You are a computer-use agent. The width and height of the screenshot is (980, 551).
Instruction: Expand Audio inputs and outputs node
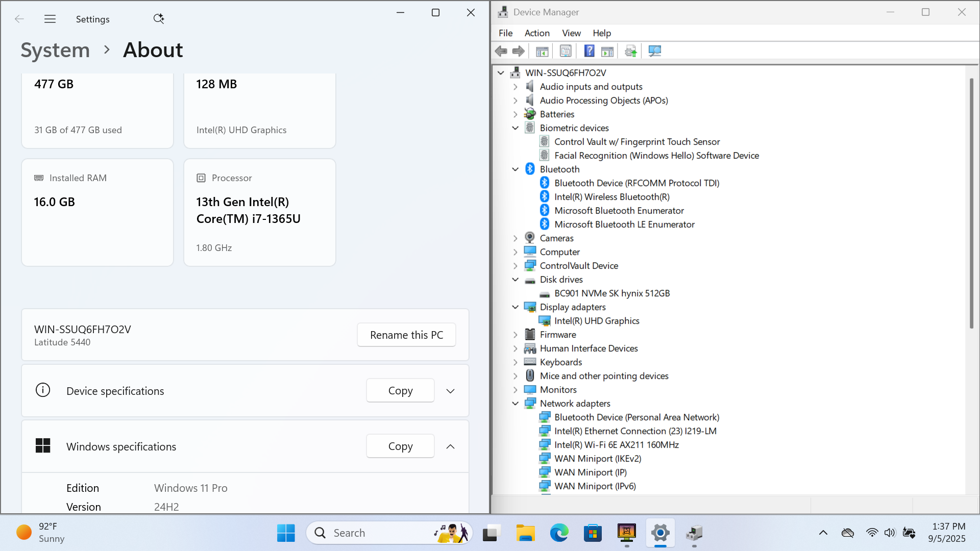click(x=516, y=87)
